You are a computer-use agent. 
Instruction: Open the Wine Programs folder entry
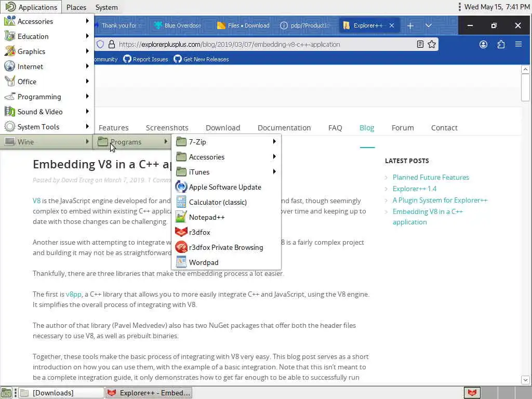pos(132,142)
